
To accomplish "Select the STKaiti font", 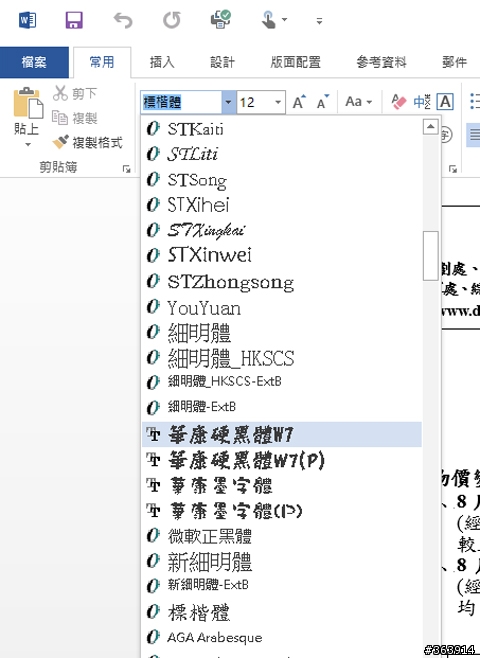I will click(x=282, y=129).
